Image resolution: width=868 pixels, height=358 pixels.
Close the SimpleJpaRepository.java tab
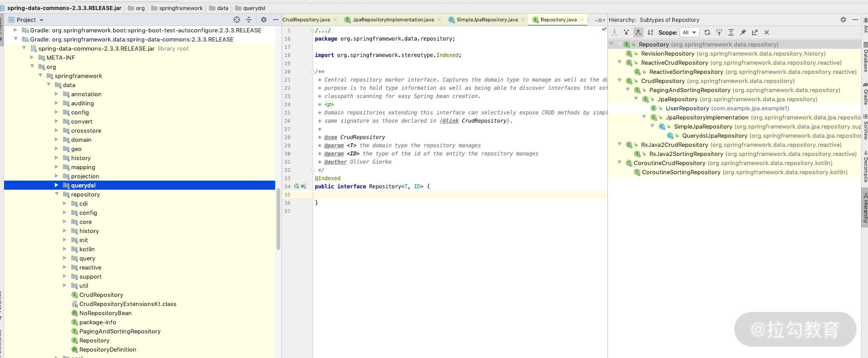[x=523, y=20]
